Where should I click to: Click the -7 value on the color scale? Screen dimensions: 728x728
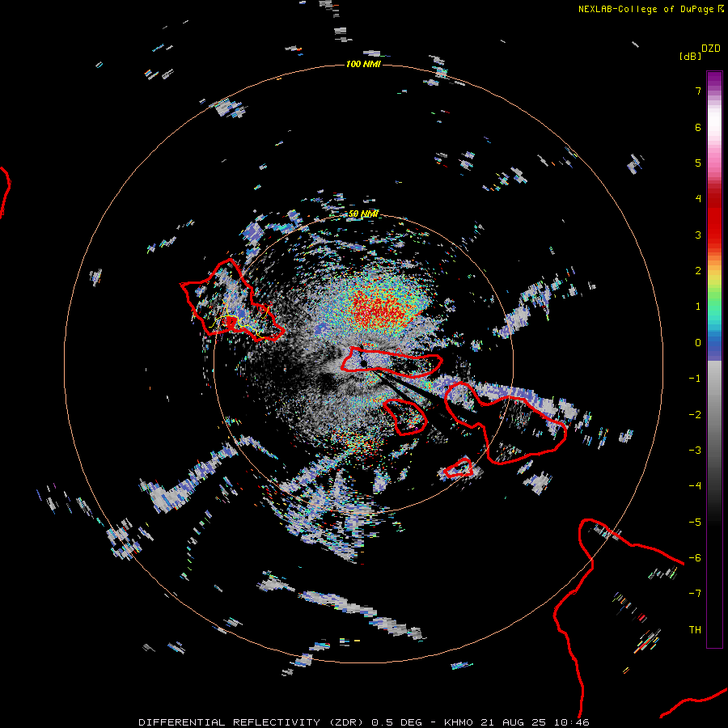[695, 594]
